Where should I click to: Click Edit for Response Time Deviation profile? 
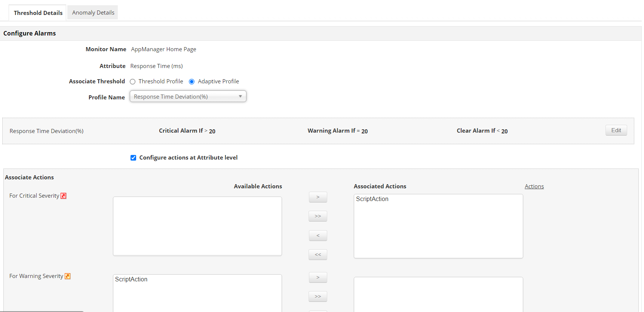tap(616, 130)
